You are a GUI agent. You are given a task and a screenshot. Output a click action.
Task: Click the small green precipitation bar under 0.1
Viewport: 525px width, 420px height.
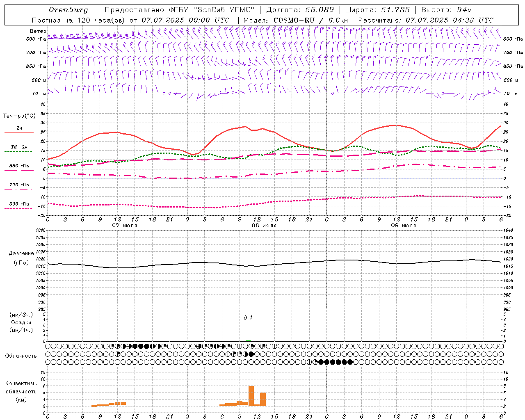249,341
